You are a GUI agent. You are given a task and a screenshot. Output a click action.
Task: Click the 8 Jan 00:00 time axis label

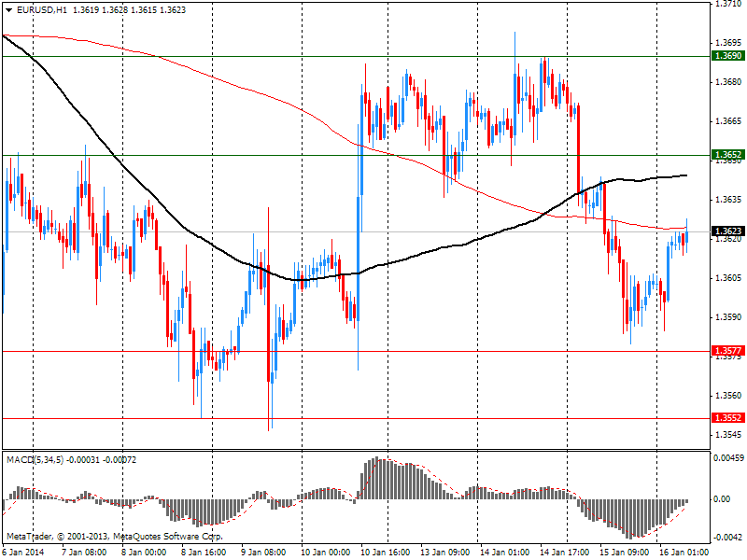pyautogui.click(x=144, y=552)
